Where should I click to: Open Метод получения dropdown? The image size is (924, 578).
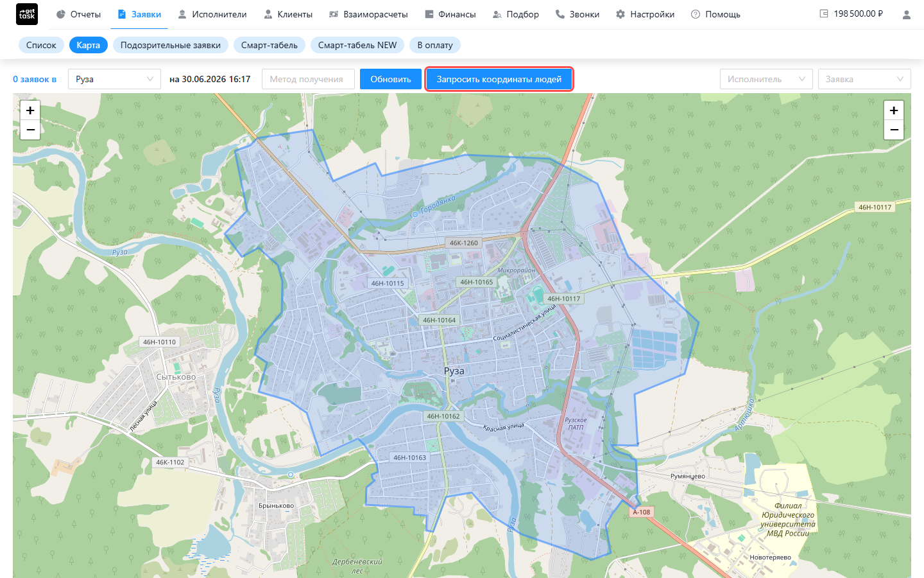pos(308,79)
